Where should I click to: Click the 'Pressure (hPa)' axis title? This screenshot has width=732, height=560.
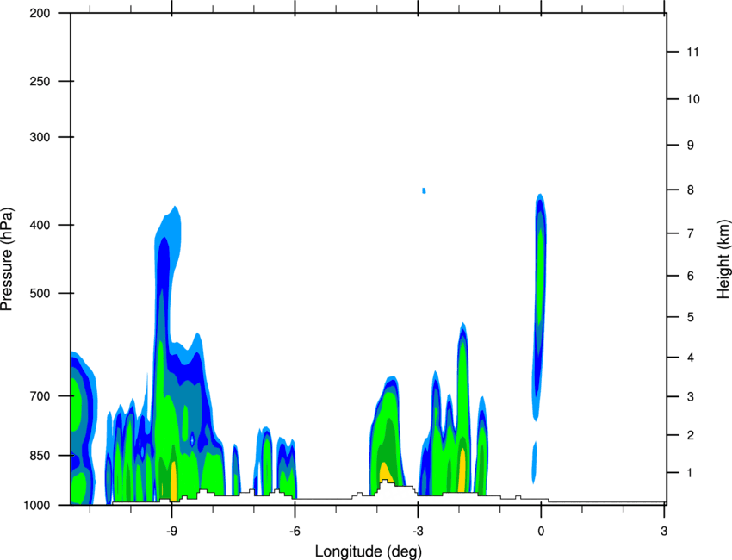tap(7, 259)
